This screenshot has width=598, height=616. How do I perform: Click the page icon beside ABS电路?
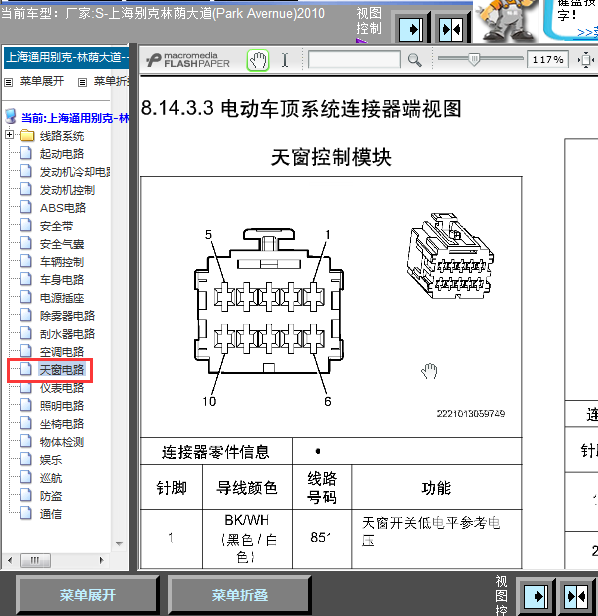[26, 207]
